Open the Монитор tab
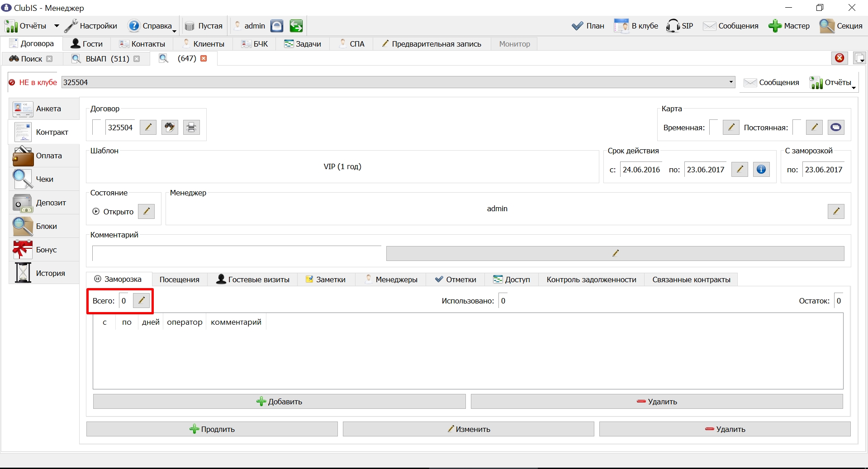This screenshot has height=469, width=868. (x=515, y=44)
